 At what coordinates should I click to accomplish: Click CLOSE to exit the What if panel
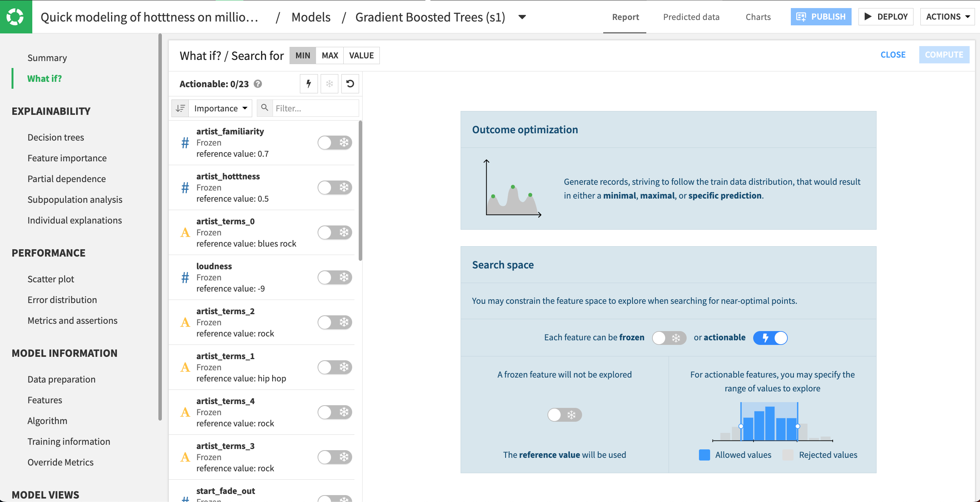tap(892, 55)
